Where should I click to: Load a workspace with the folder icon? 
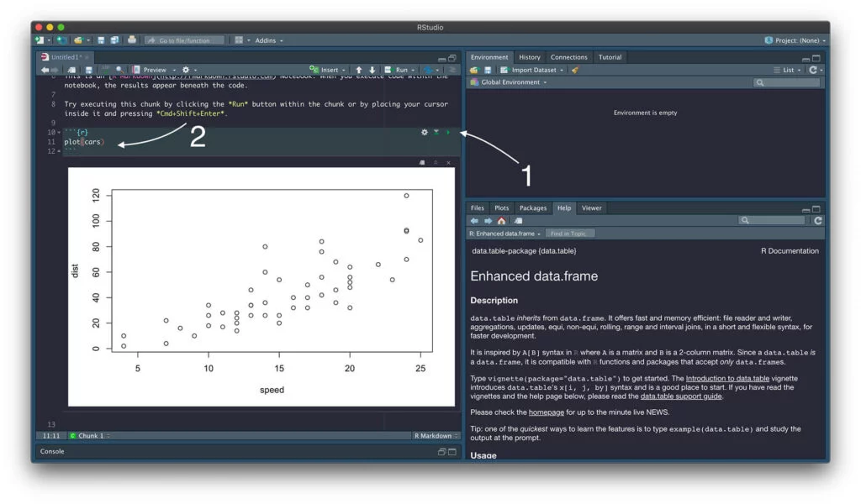pyautogui.click(x=474, y=71)
